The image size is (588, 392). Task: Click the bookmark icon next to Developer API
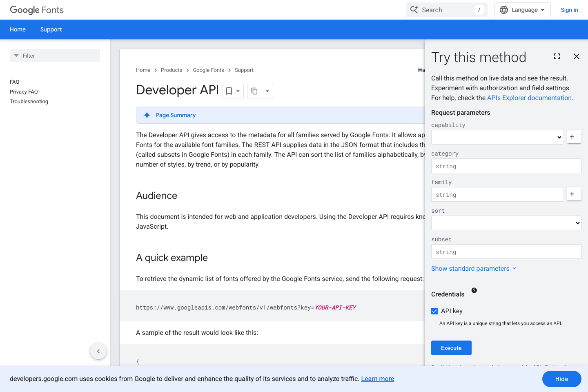click(x=229, y=91)
